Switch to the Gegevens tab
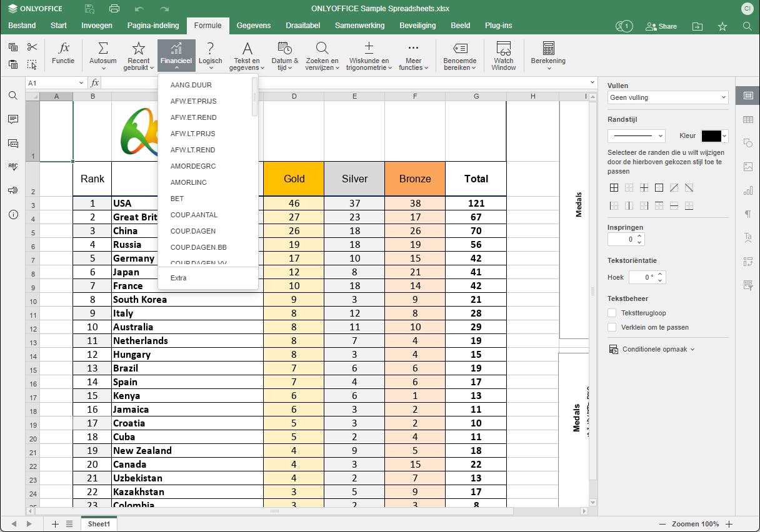Image resolution: width=760 pixels, height=532 pixels. coord(254,26)
